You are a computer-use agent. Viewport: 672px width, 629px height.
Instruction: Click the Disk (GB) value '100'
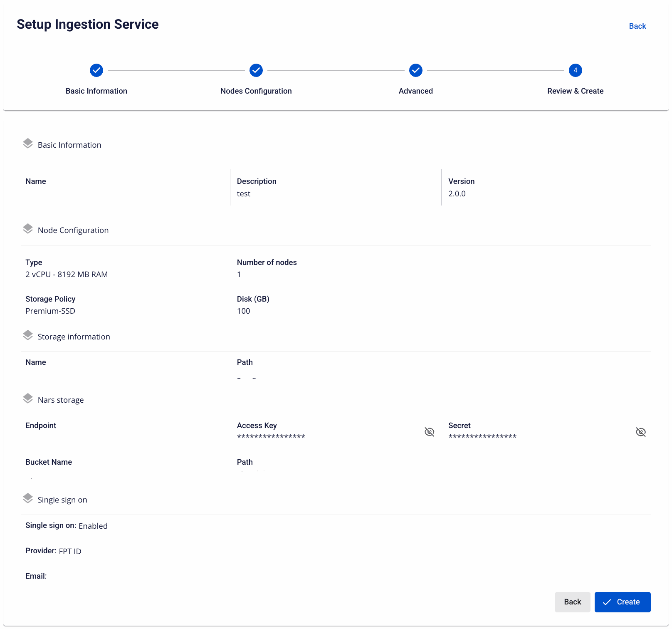pos(244,311)
